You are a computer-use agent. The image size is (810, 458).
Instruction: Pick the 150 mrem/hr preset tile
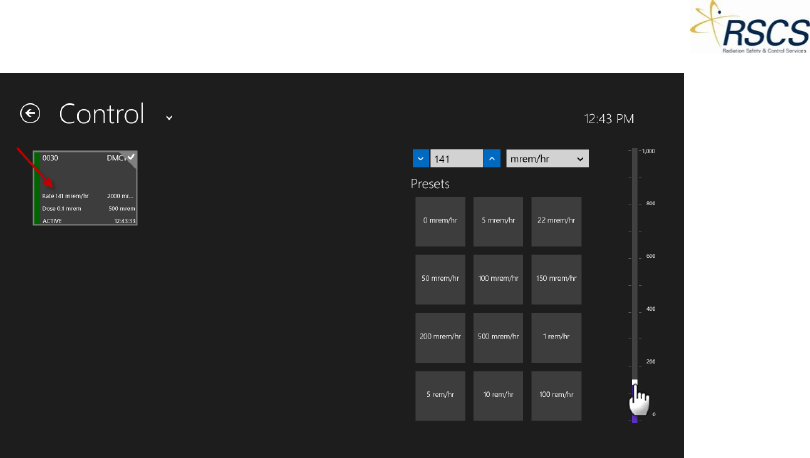point(556,279)
